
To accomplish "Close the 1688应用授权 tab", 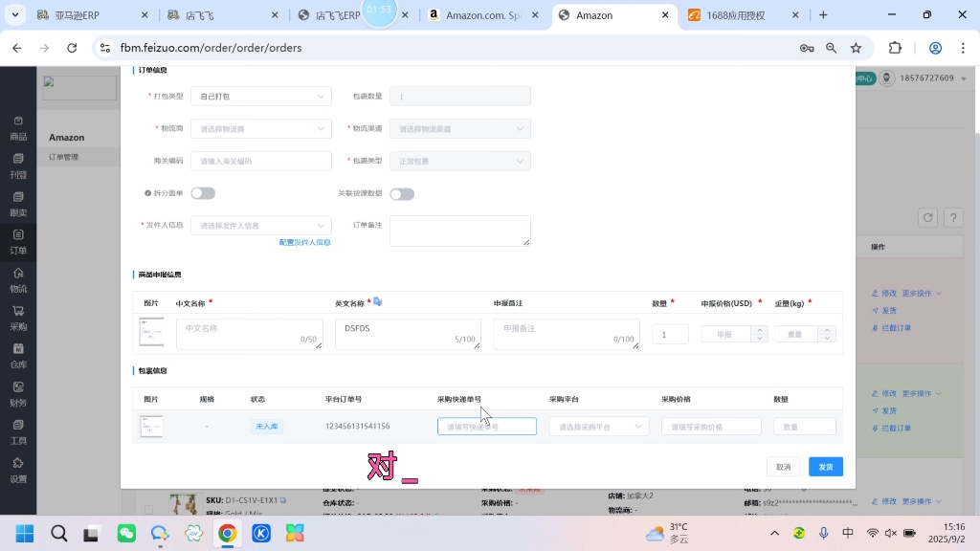I will pyautogui.click(x=795, y=15).
